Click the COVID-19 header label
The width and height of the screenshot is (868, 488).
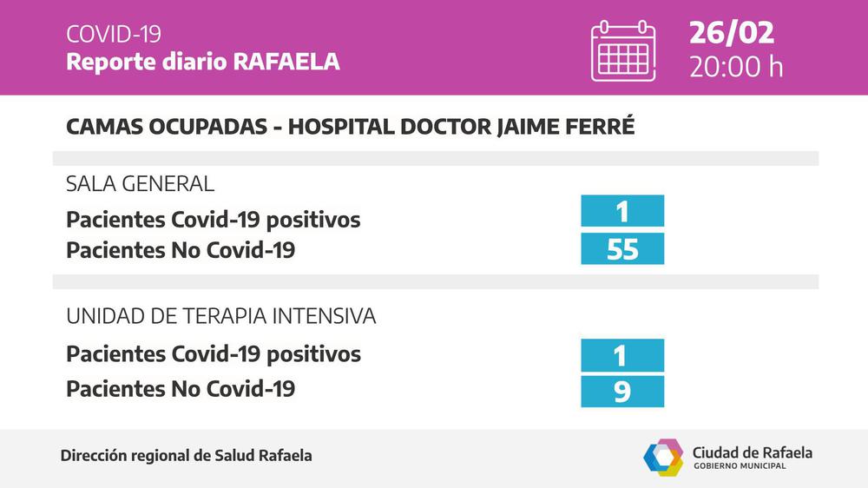[x=114, y=35]
